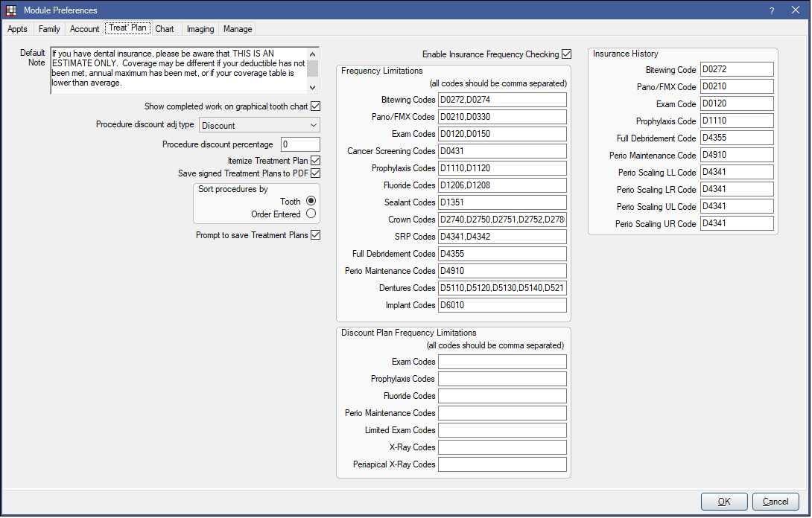The height and width of the screenshot is (518, 812).
Task: Click the Procedure discount percentage field
Action: click(300, 144)
